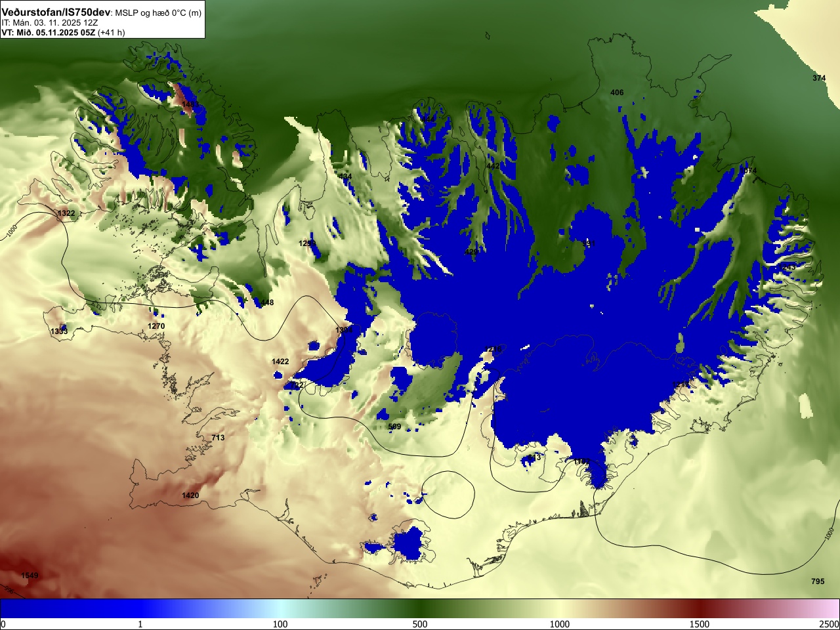Click the 434 height value
The width and height of the screenshot is (840, 630).
(x=345, y=177)
